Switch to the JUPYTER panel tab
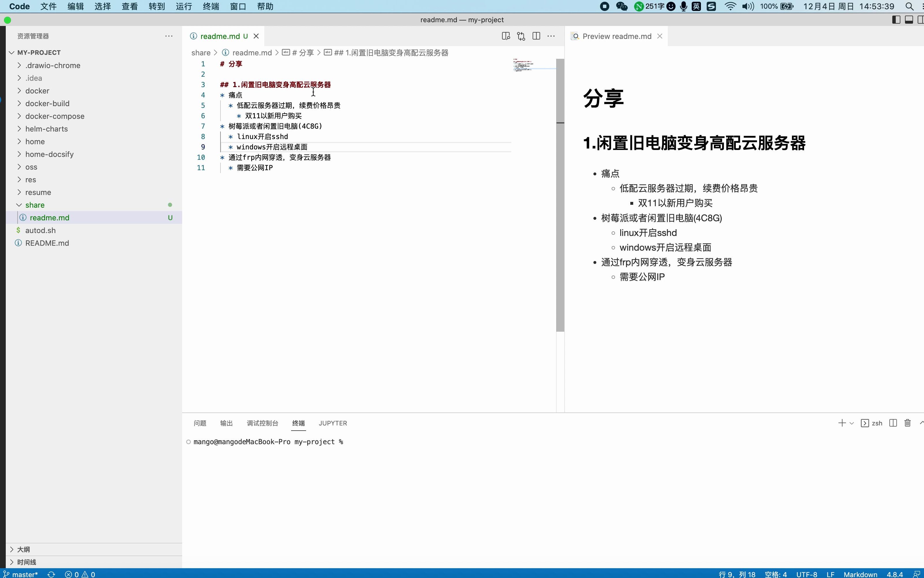 pos(333,423)
